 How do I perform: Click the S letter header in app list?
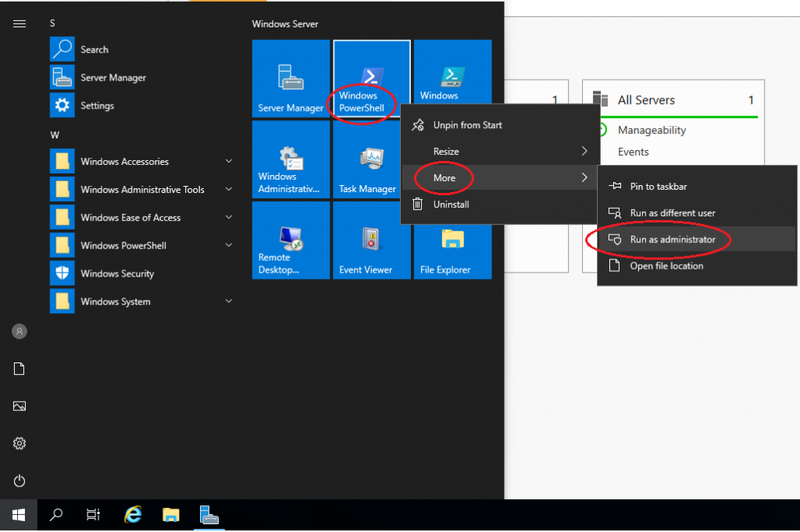coord(52,23)
